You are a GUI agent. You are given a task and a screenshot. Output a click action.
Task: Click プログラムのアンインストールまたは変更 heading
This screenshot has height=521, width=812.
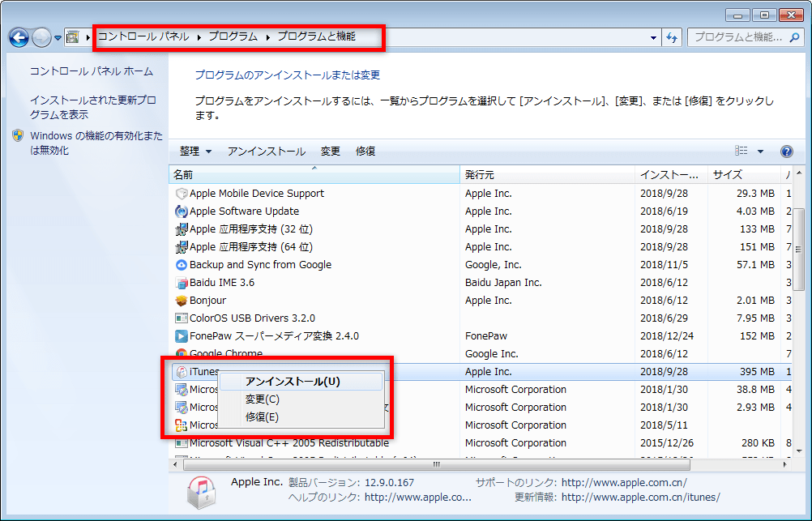pos(288,75)
